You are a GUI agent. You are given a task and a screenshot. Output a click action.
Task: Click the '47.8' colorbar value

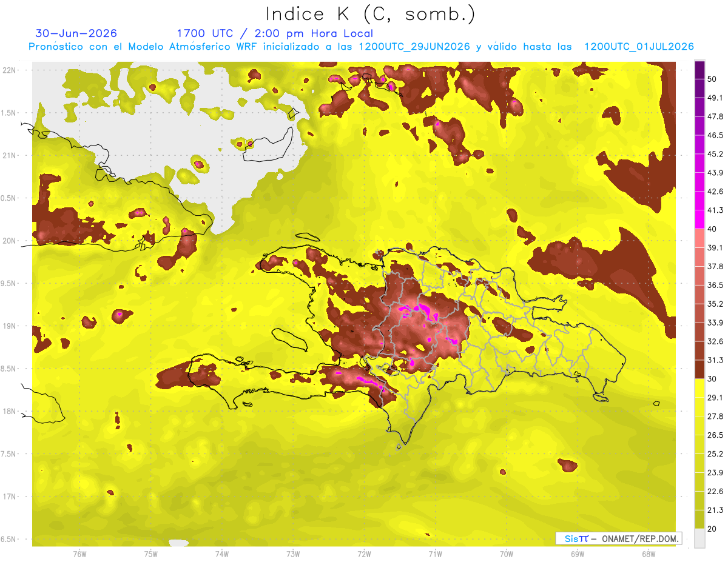coord(715,116)
